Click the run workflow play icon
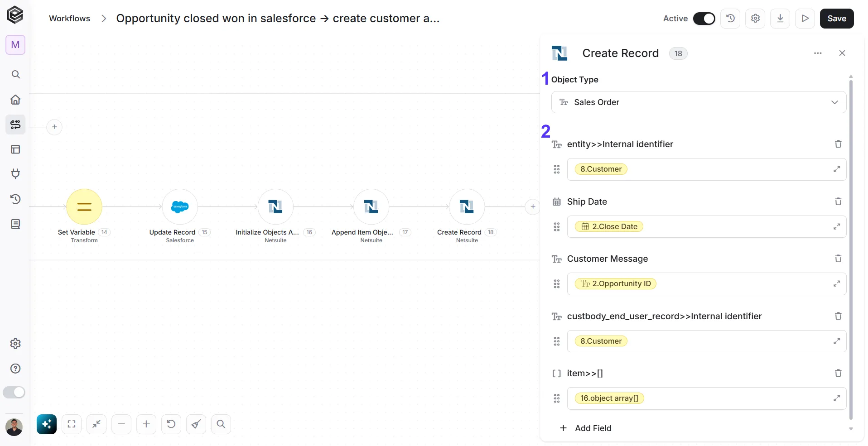The image size is (868, 446). coord(805,19)
